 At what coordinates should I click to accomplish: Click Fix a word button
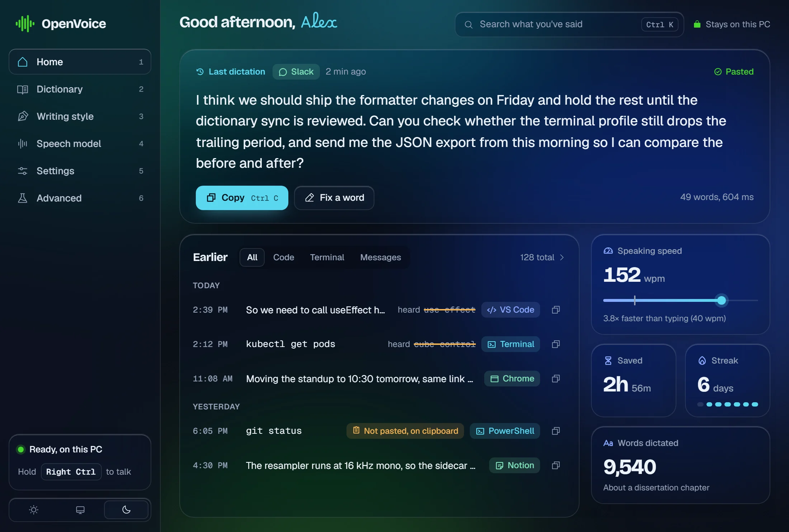[334, 198]
